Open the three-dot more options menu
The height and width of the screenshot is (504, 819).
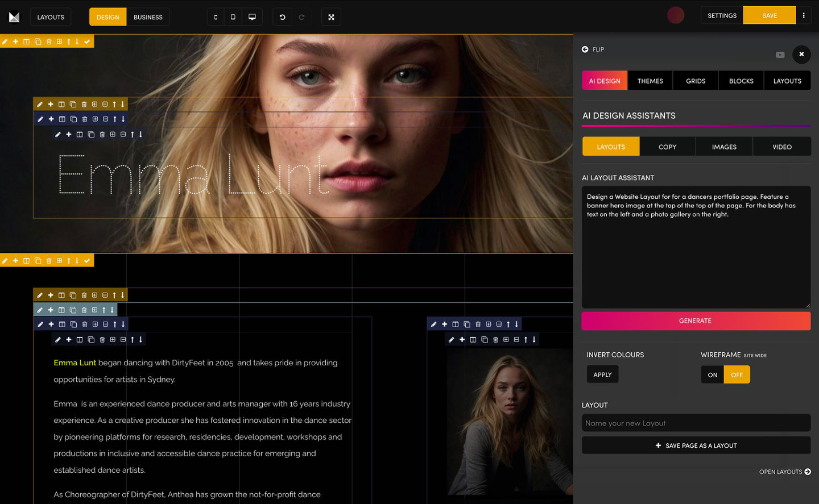pyautogui.click(x=803, y=16)
